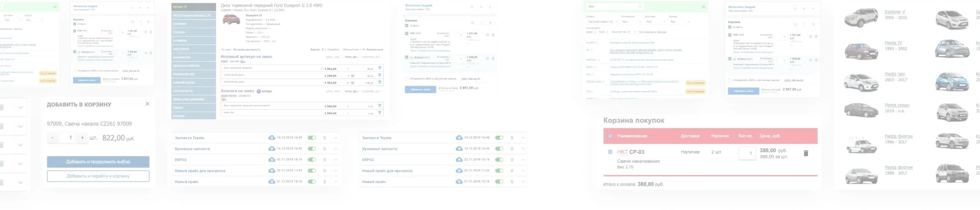
Task: Tick checkbox of 'HKT CP-03' cart row
Action: pos(610,152)
